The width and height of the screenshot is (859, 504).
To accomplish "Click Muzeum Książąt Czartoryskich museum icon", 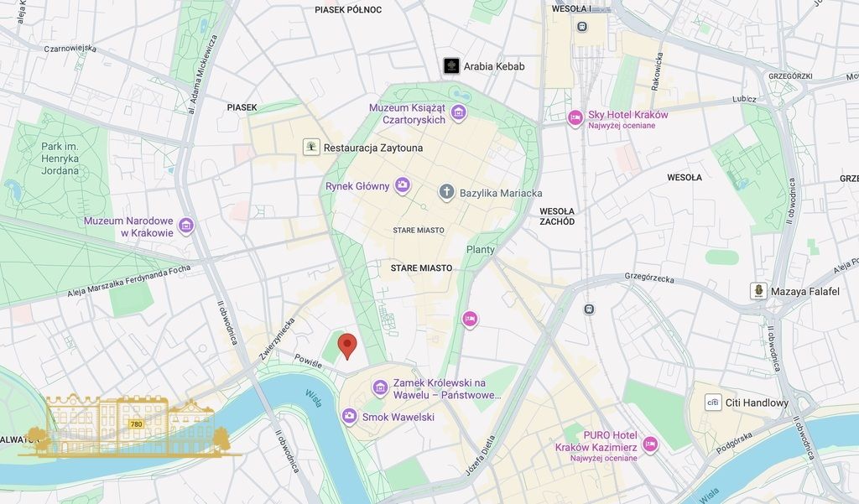I will click(x=459, y=113).
